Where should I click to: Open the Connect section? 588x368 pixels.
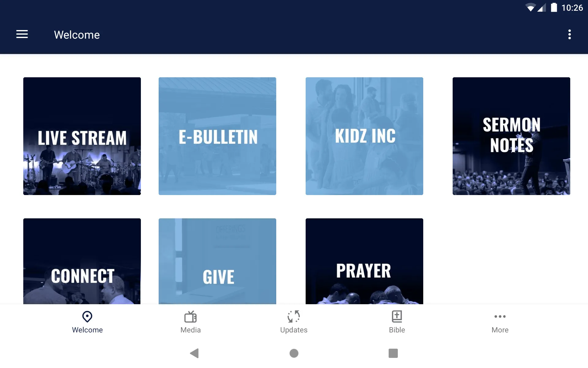(82, 261)
